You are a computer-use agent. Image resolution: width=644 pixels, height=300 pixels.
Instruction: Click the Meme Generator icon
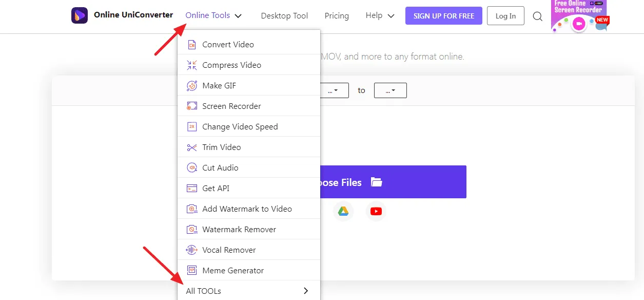(192, 271)
